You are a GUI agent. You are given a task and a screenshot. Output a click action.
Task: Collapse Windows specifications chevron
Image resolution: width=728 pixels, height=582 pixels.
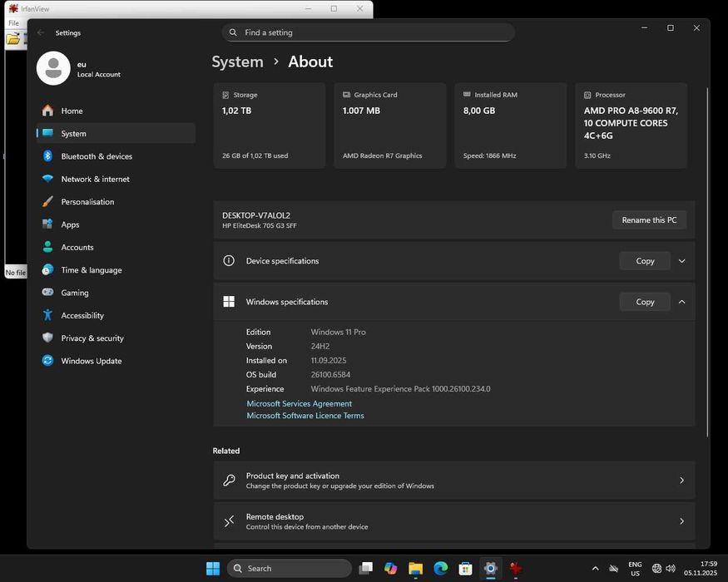(681, 302)
